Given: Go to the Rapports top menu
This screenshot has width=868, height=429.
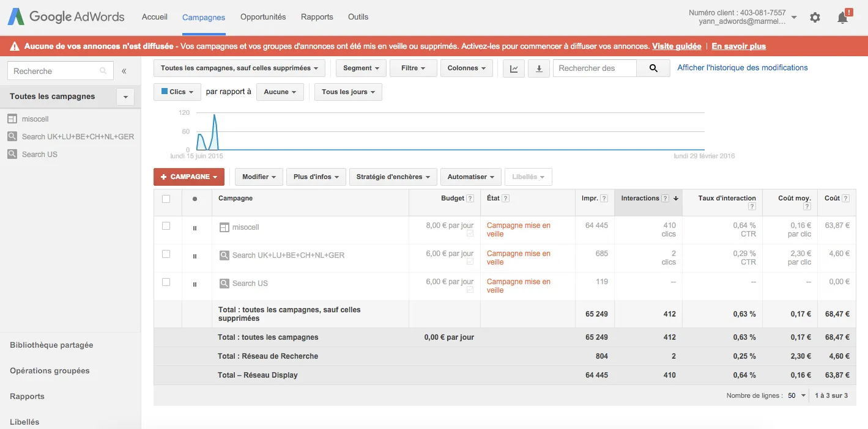Looking at the screenshot, I should [317, 17].
